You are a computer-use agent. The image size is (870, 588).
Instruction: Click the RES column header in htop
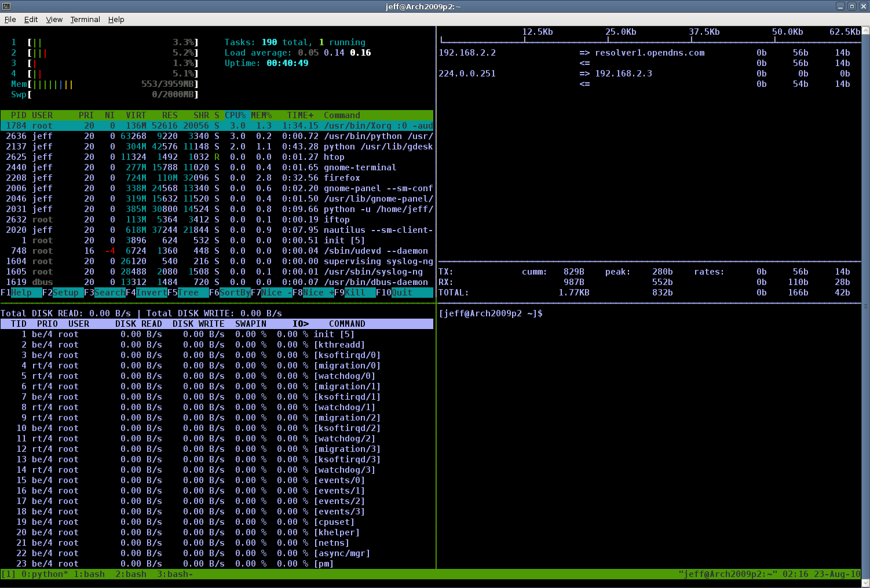[170, 115]
